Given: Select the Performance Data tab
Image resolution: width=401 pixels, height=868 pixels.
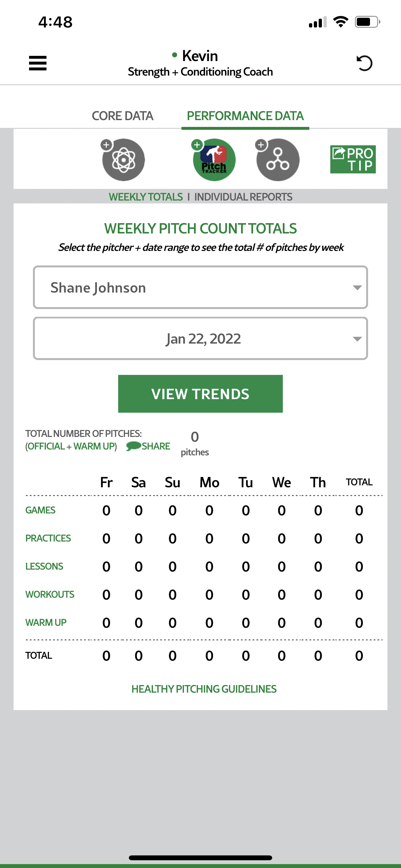Looking at the screenshot, I should click(x=245, y=116).
